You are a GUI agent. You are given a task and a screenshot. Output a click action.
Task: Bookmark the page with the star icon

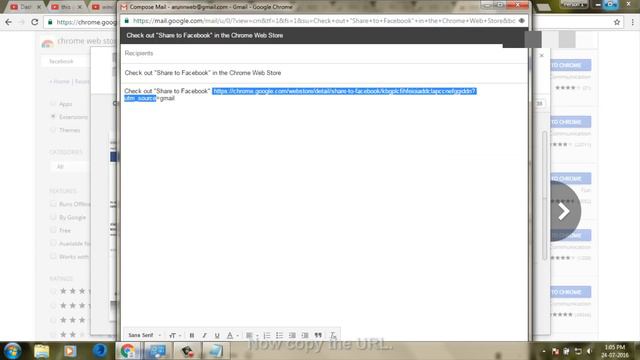pos(617,22)
